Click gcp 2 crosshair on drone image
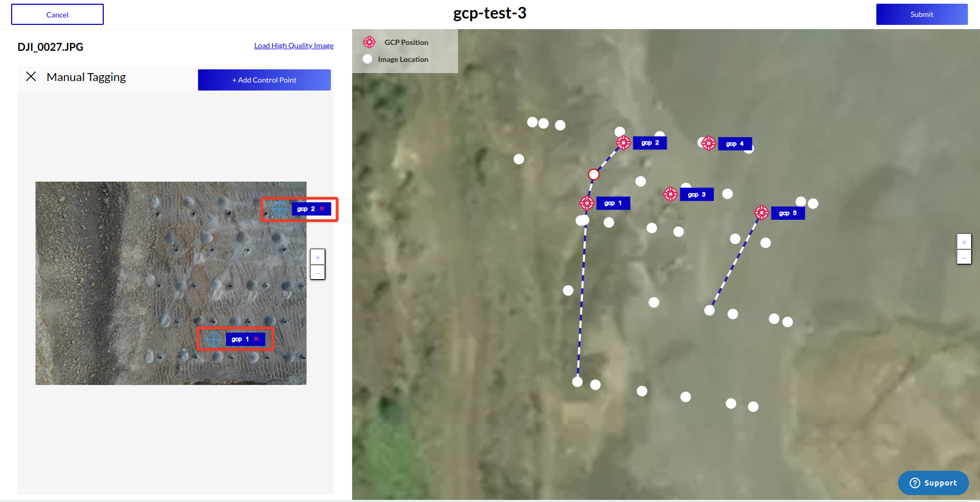The image size is (980, 502). (x=279, y=209)
